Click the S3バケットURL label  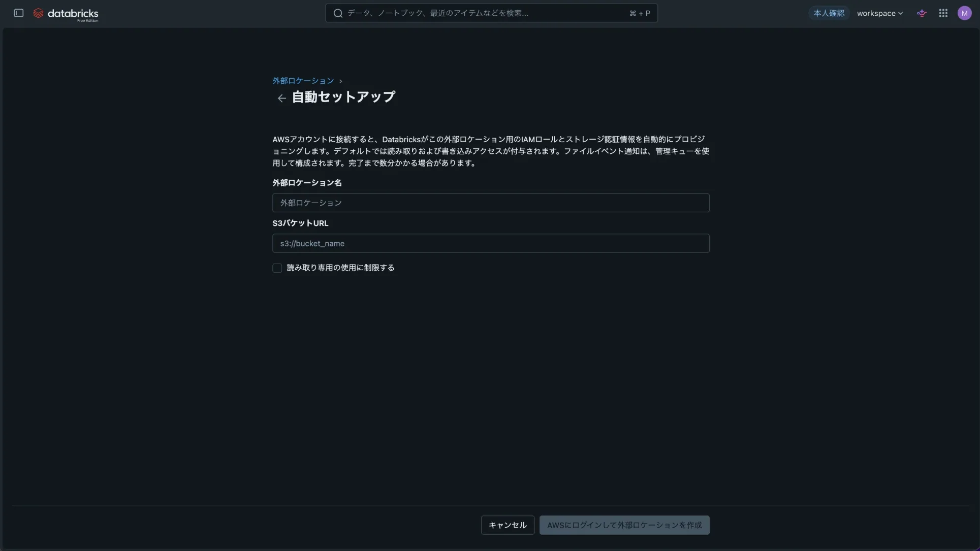[300, 223]
